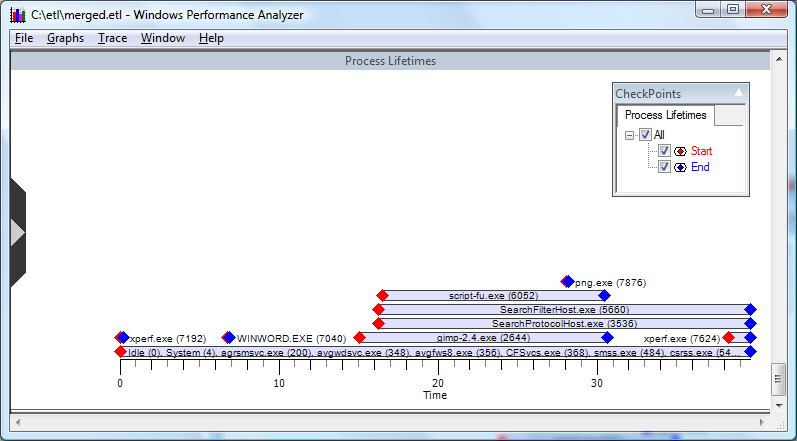Viewport: 797px width, 441px height.
Task: Expand the left side flyout panel arrow
Action: [17, 233]
